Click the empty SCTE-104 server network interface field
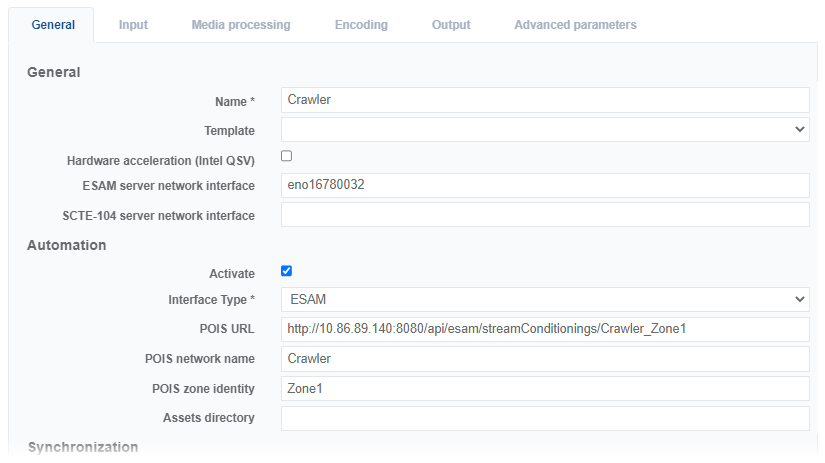 [545, 215]
